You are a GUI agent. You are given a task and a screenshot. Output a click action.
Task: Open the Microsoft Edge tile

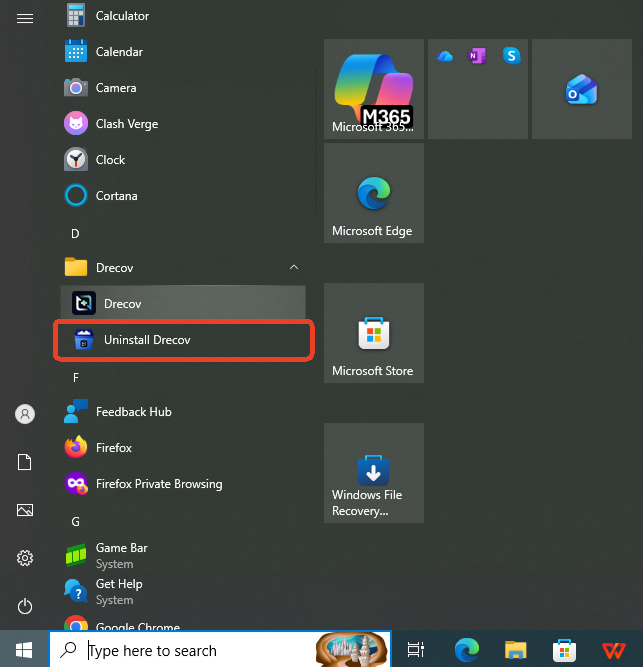click(x=373, y=193)
